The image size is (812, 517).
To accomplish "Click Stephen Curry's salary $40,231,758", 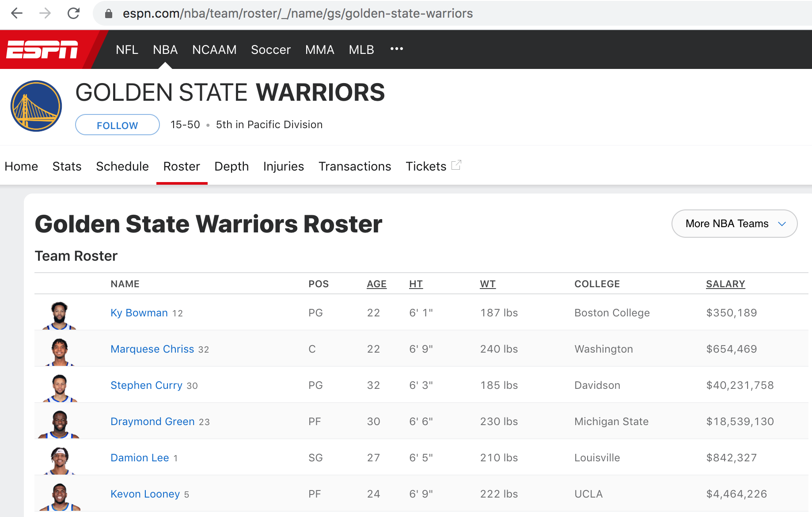I will pos(740,385).
